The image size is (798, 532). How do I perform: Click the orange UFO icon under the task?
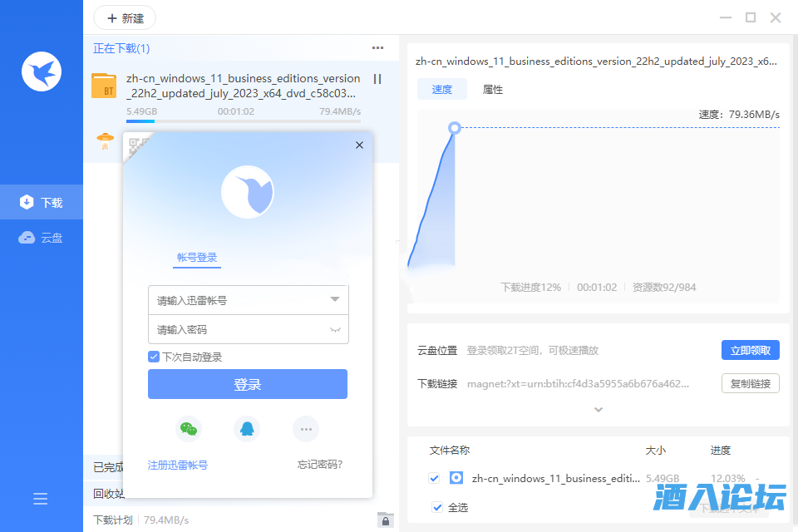point(105,140)
